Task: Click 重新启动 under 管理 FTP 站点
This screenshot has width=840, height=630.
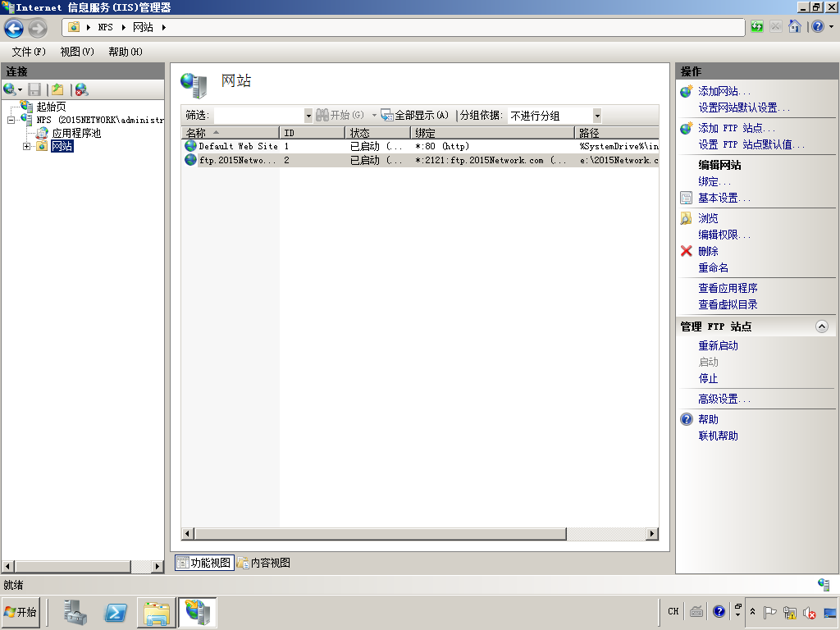Action: (718, 345)
